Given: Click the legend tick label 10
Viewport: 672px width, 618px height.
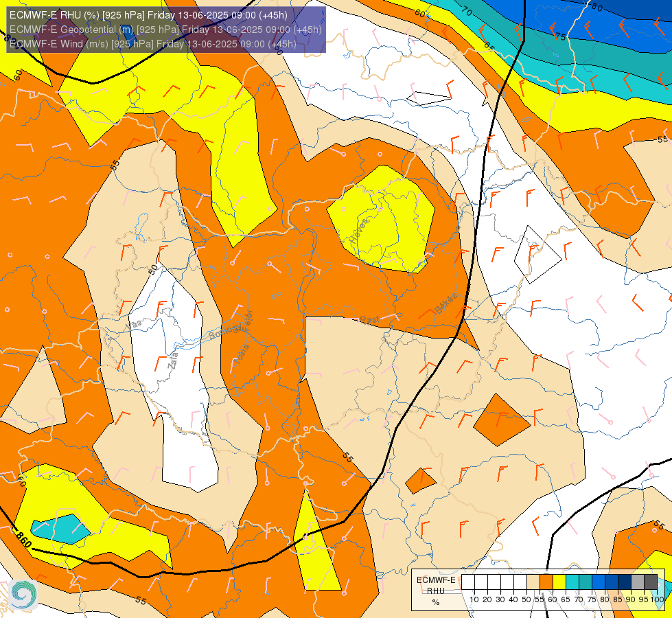Looking at the screenshot, I should point(474,599).
